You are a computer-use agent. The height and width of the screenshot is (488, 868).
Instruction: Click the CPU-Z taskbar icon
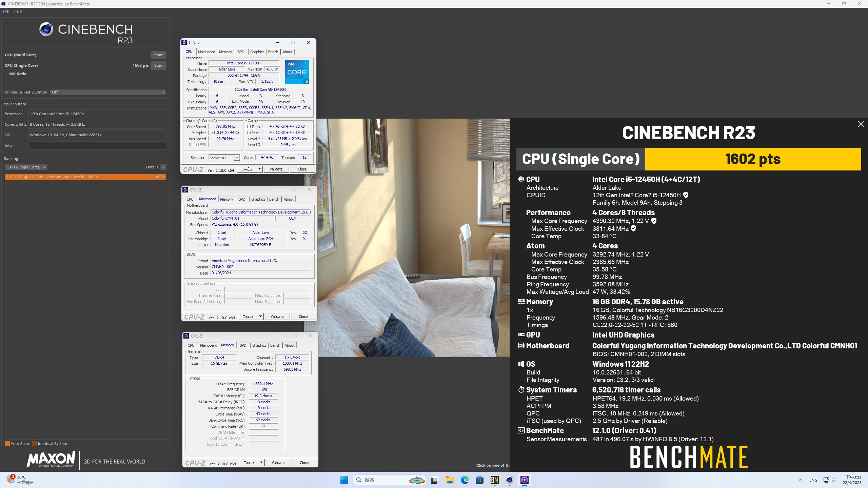[524, 480]
